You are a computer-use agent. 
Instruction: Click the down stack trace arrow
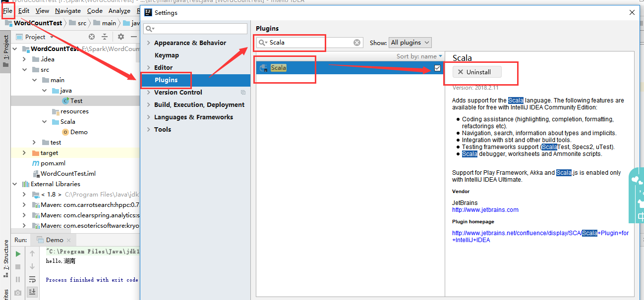pyautogui.click(x=32, y=266)
